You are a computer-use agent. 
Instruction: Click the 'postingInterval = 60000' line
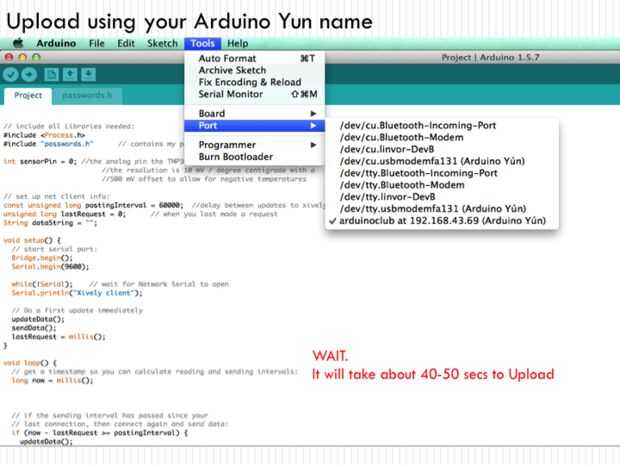click(93, 205)
